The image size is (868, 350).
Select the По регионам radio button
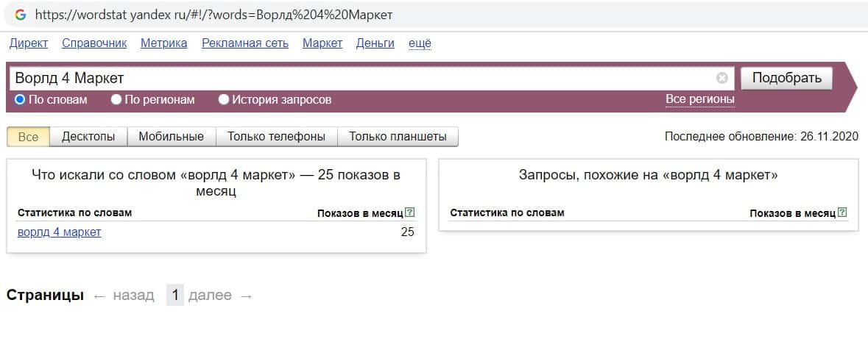[x=116, y=100]
